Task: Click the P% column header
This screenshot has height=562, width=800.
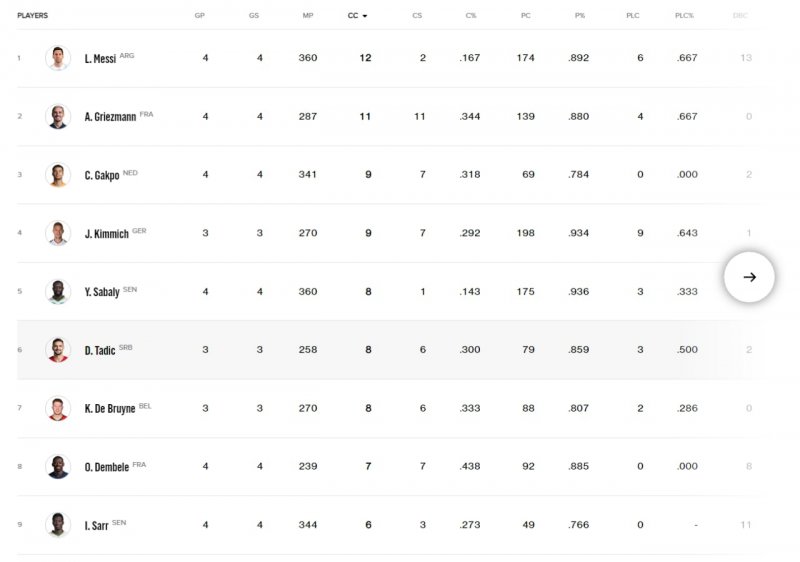Action: pos(580,16)
